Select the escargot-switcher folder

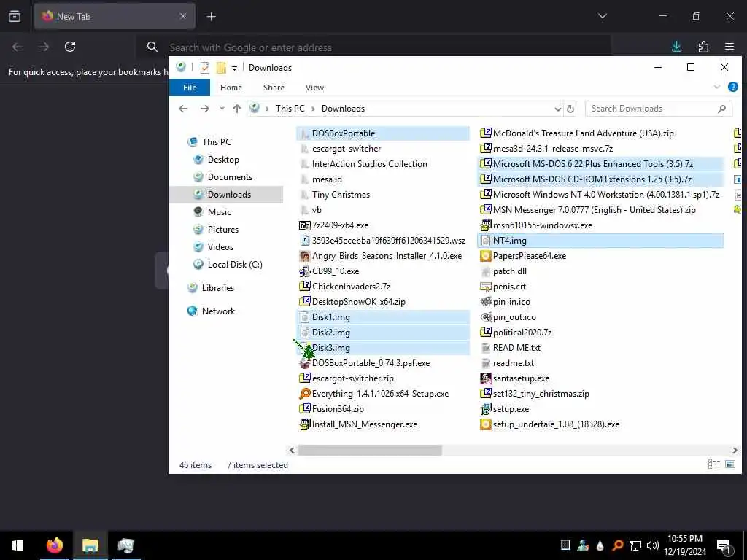(x=347, y=149)
